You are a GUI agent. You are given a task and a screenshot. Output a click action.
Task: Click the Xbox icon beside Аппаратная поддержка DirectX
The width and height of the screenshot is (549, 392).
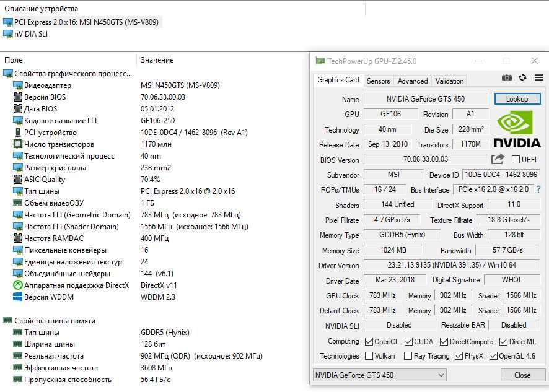pos(17,285)
